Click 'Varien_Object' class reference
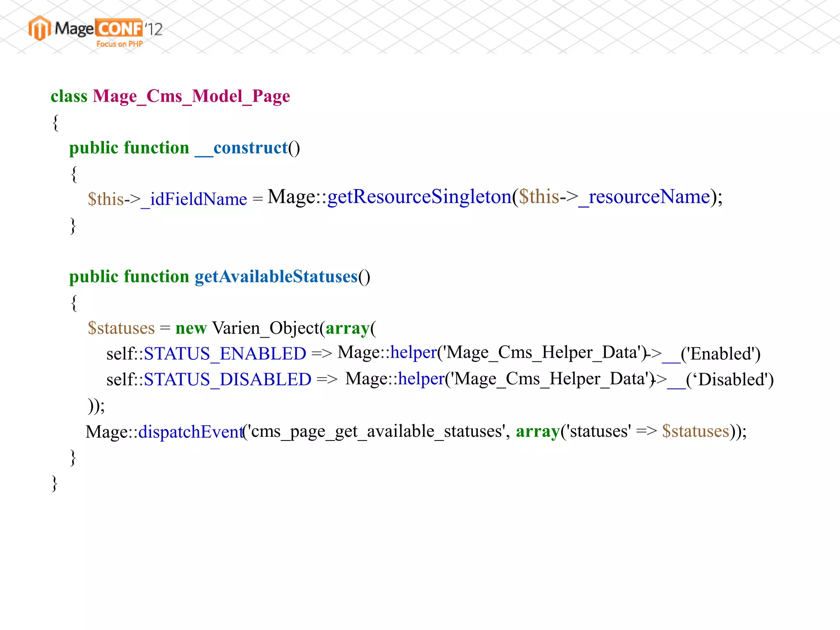This screenshot has height=630, width=840. click(266, 329)
